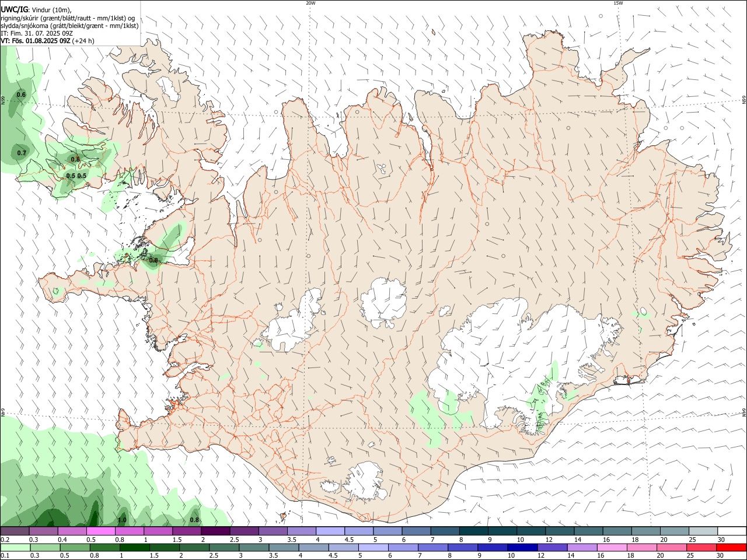Click the UWC/IG title text
The height and width of the screenshot is (560, 747).
(14, 10)
